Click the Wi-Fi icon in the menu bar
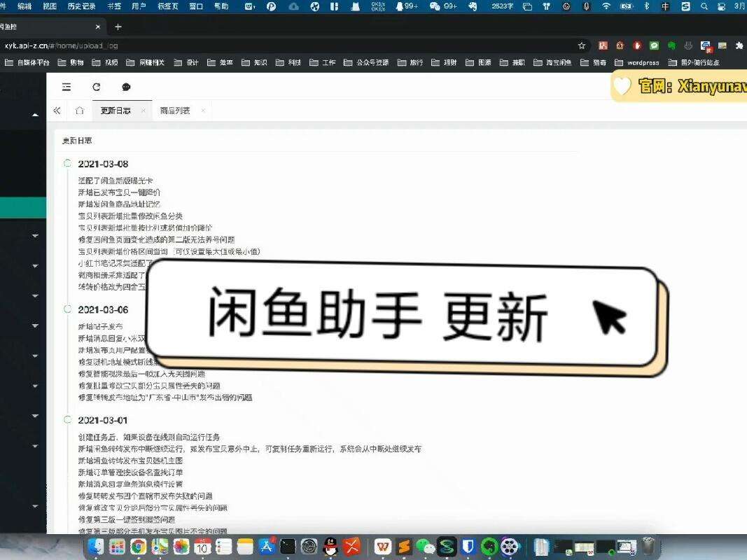The height and width of the screenshot is (560, 747). [606, 6]
